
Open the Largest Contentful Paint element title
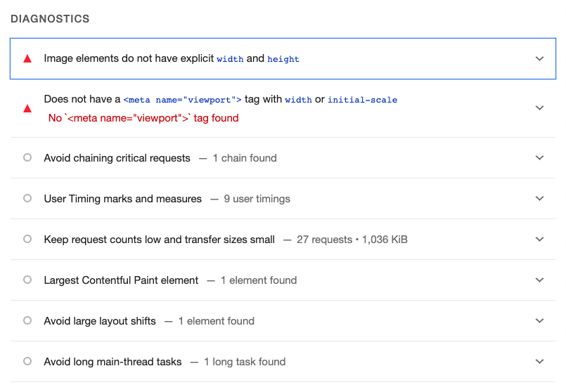click(121, 280)
